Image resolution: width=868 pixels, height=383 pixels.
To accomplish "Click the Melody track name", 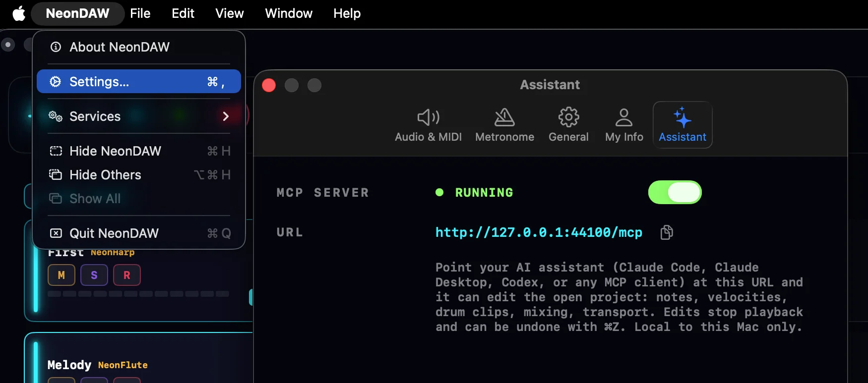I will click(x=69, y=365).
